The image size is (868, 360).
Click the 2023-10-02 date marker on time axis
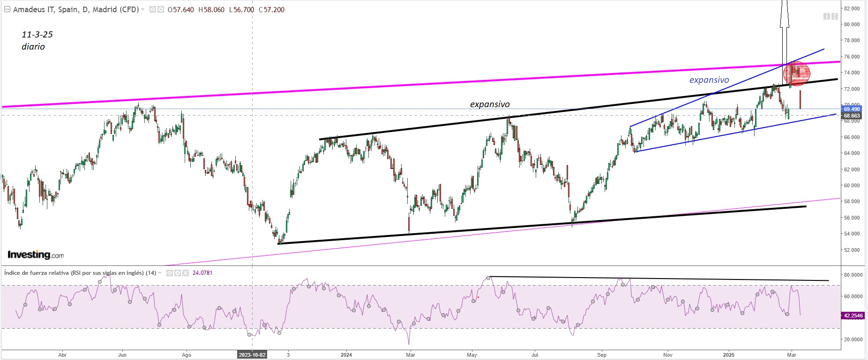pyautogui.click(x=252, y=355)
